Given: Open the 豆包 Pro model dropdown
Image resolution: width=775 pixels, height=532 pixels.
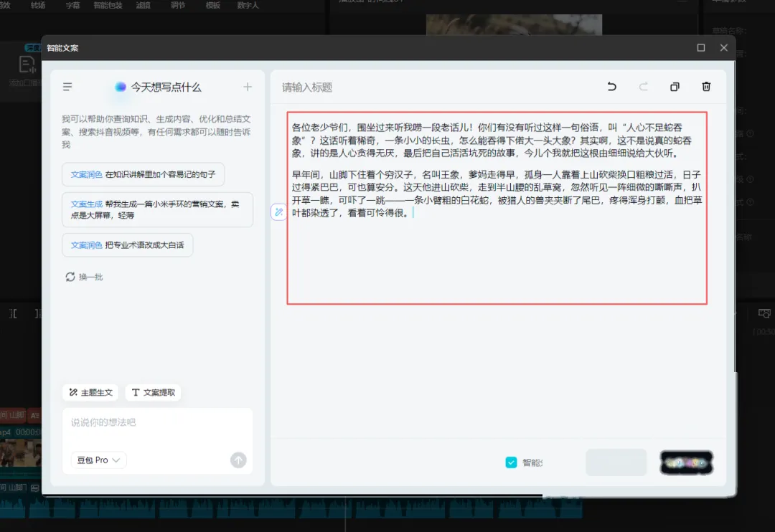Looking at the screenshot, I should pyautogui.click(x=99, y=460).
